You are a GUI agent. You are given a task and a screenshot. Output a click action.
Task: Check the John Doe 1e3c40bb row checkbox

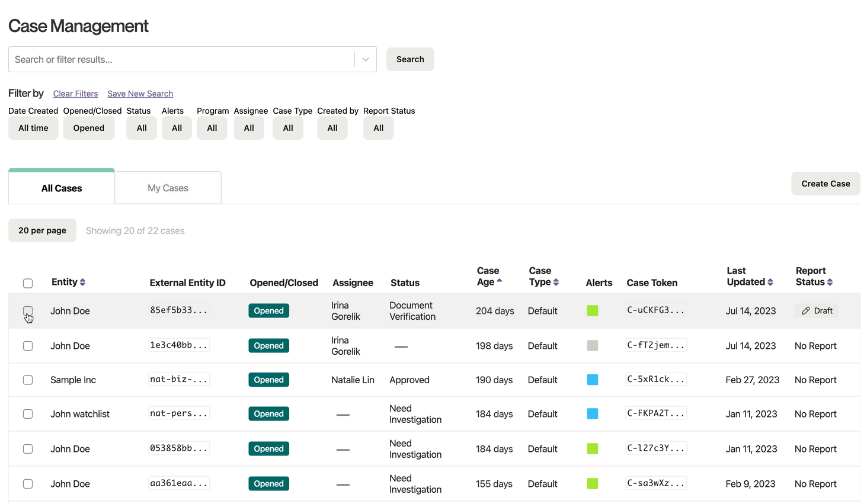click(x=28, y=346)
